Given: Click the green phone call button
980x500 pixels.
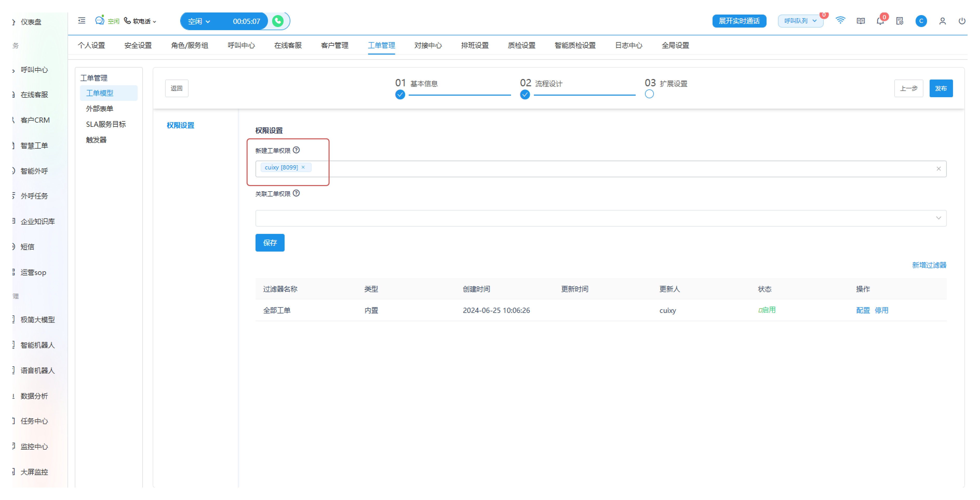Looking at the screenshot, I should (x=278, y=21).
